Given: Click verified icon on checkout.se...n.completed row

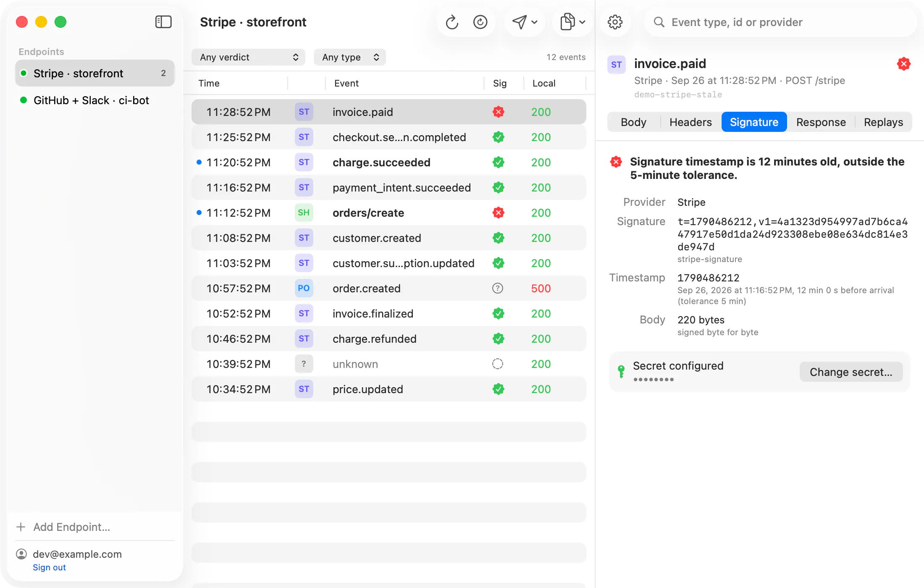Looking at the screenshot, I should 498,137.
